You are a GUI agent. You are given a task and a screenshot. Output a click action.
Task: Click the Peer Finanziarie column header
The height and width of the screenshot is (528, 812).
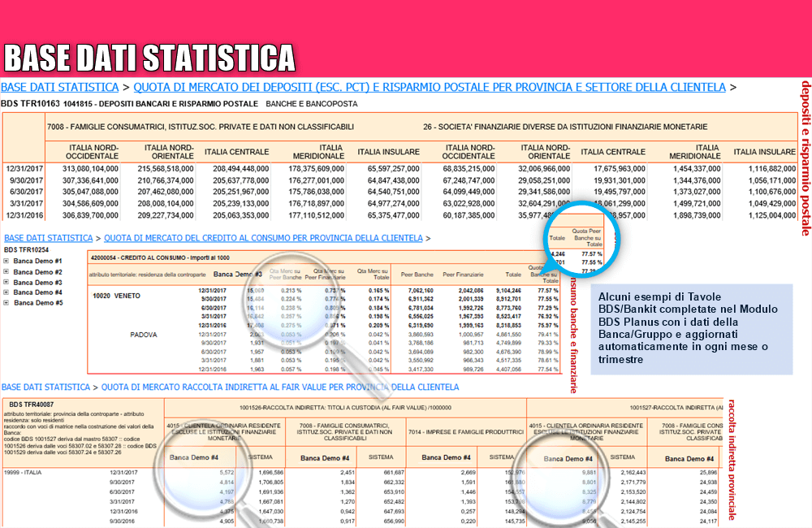coord(463,275)
